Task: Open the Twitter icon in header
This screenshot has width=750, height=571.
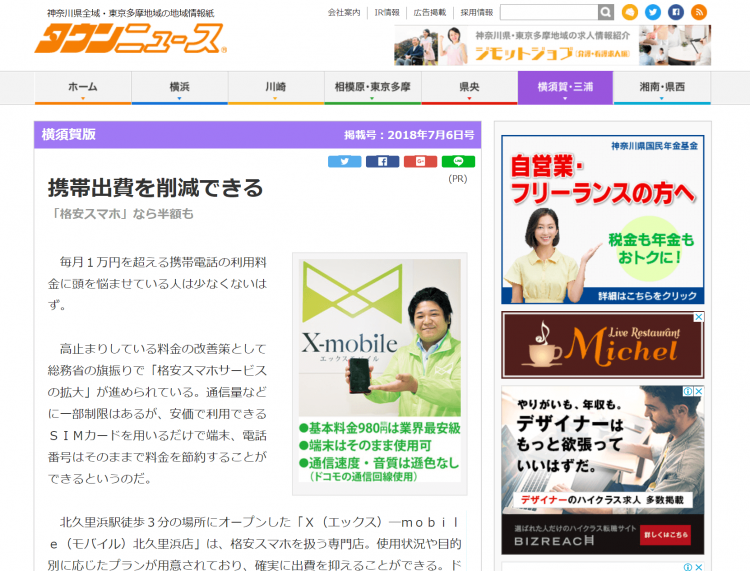Action: [x=652, y=12]
